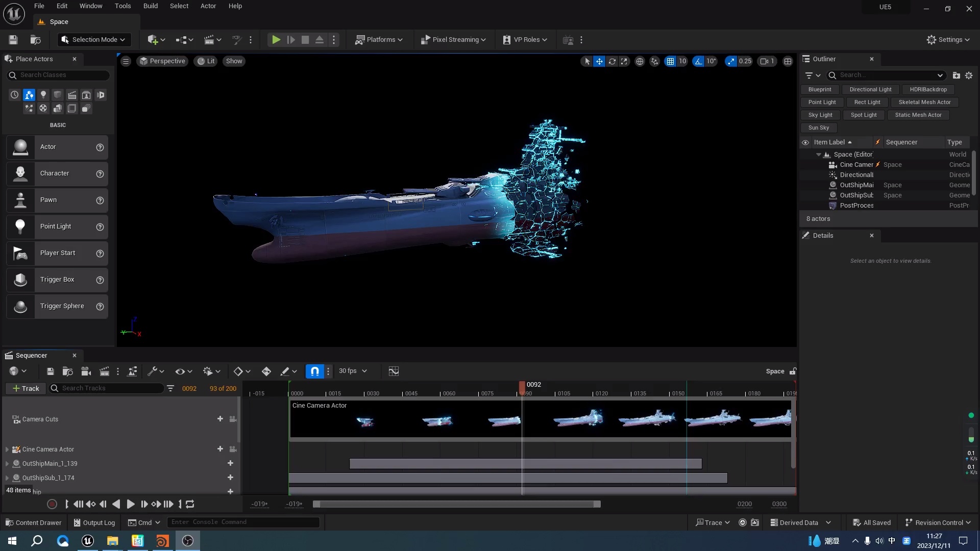Open the 30 fps frame rate dropdown
This screenshot has height=551, width=980.
[352, 371]
